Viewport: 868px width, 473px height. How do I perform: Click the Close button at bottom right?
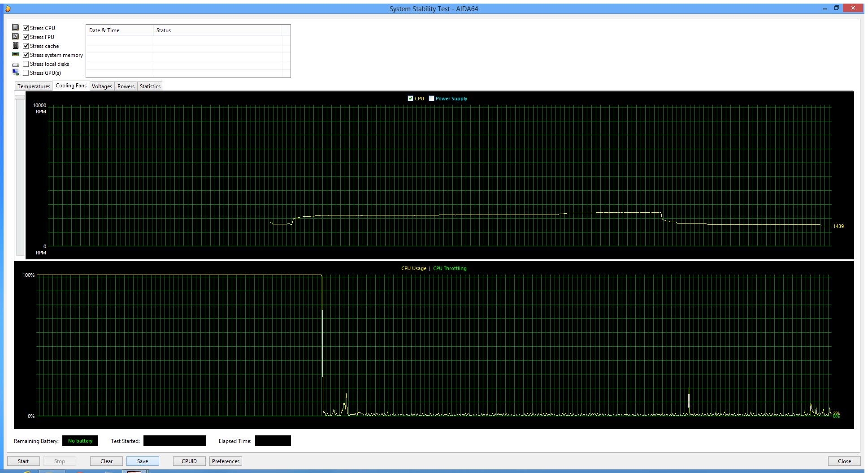[844, 461]
